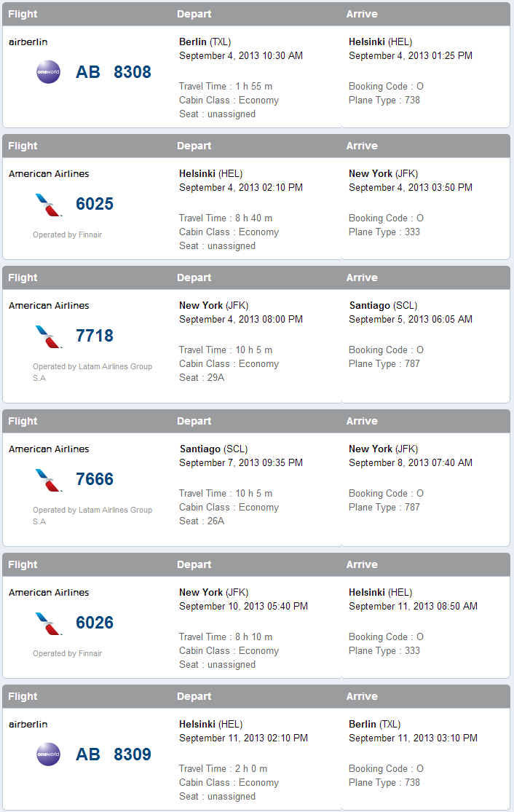Viewport: 514px width, 812px height.
Task: Click the airberlin name on the first flight
Action: (28, 42)
